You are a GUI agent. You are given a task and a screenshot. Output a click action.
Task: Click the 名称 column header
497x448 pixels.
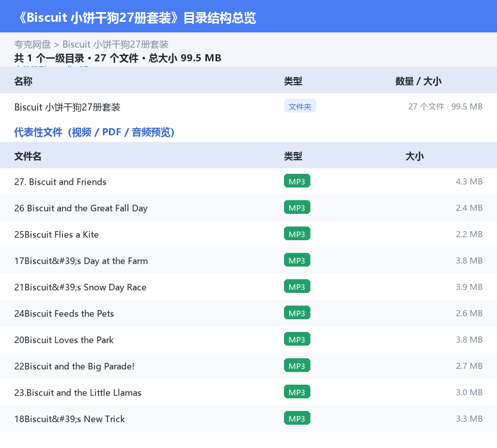[x=23, y=81]
